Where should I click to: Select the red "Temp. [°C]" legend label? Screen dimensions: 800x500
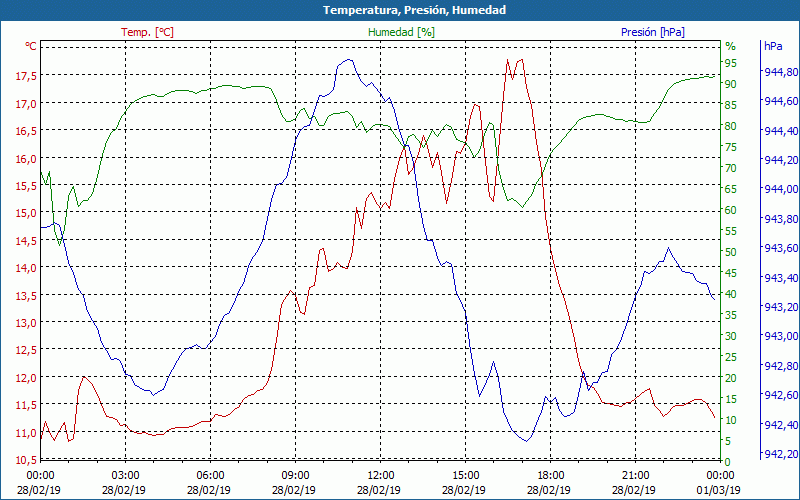(147, 32)
